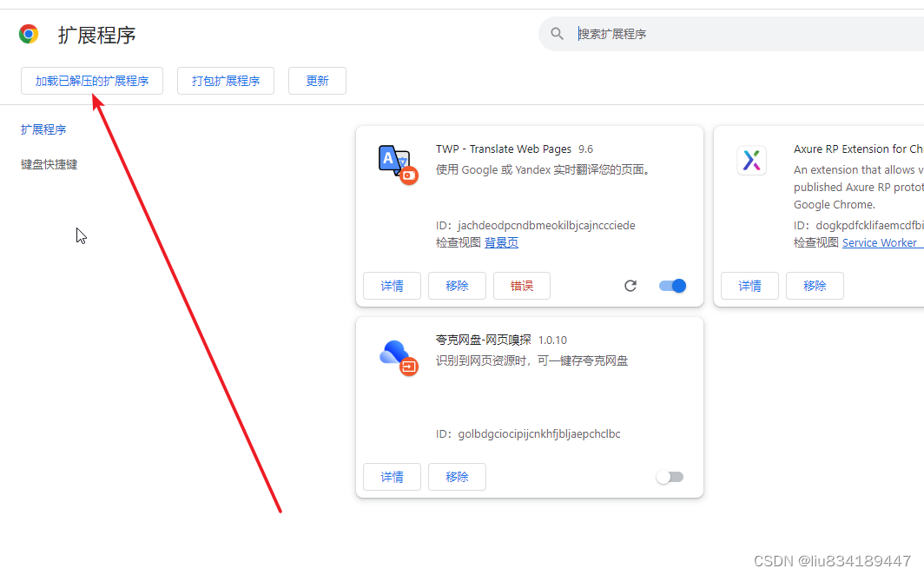Click the 更新 button

317,81
